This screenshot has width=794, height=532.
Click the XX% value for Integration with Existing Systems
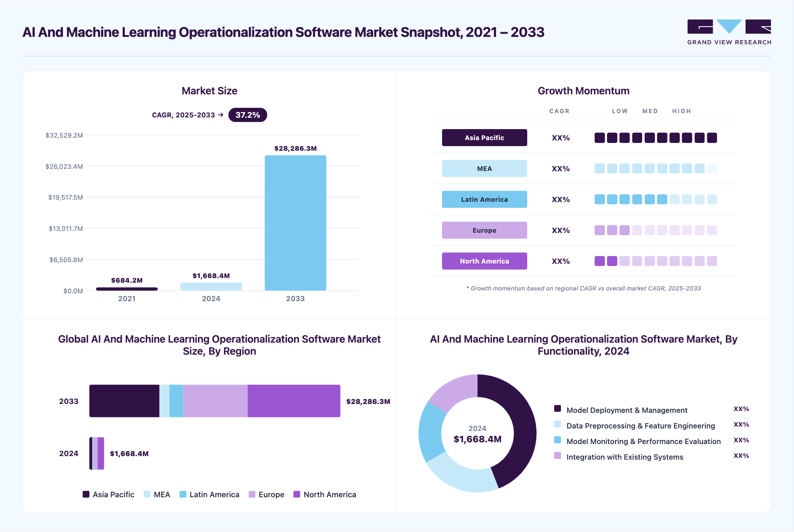tap(741, 456)
